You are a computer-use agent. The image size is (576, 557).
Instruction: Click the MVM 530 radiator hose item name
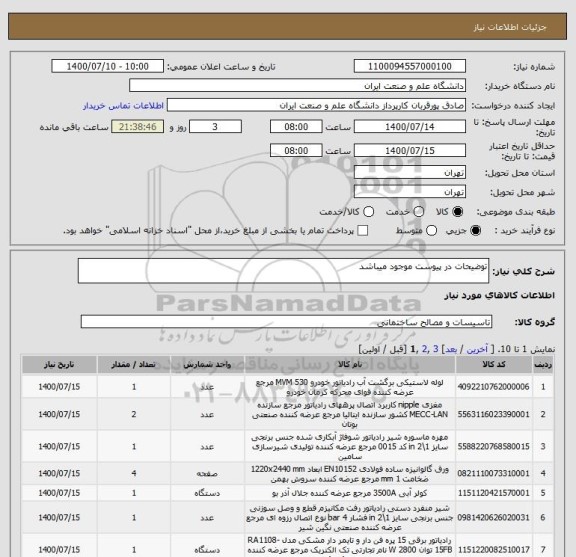tap(350, 387)
